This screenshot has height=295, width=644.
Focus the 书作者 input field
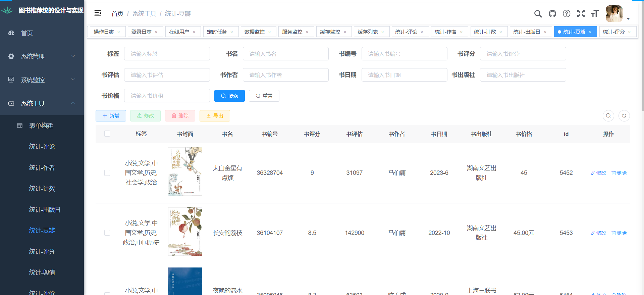tap(286, 75)
